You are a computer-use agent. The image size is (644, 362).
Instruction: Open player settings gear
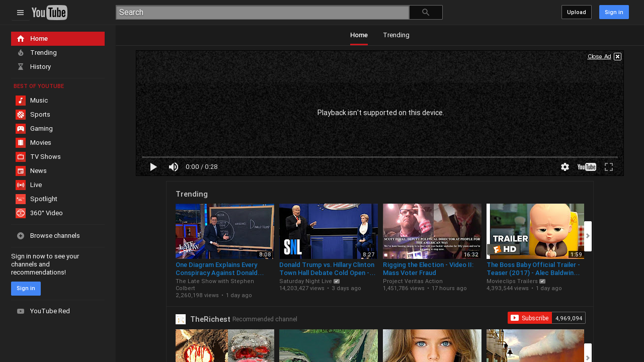565,167
